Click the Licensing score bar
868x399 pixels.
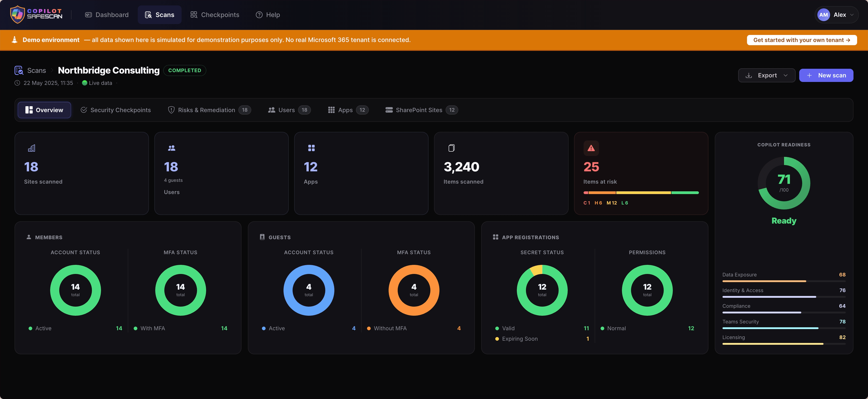[784, 344]
